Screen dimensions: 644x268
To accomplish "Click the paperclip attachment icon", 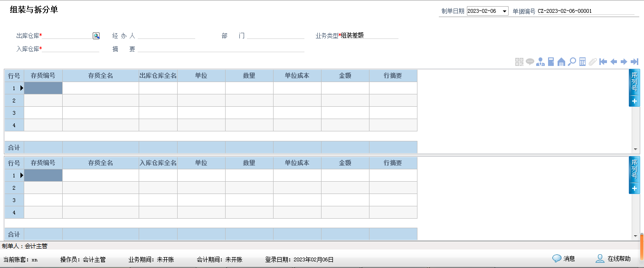I will 592,62.
